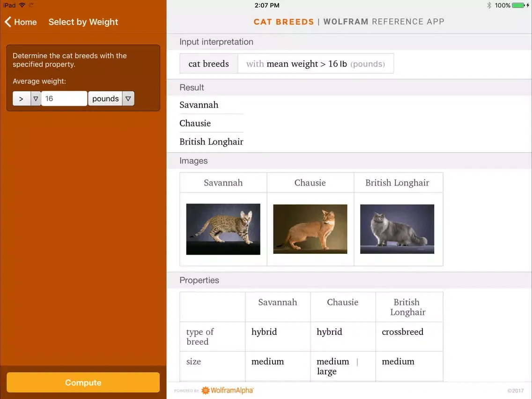
Task: Tap the 'crossbreed' cell for British Longhair
Action: coord(409,337)
